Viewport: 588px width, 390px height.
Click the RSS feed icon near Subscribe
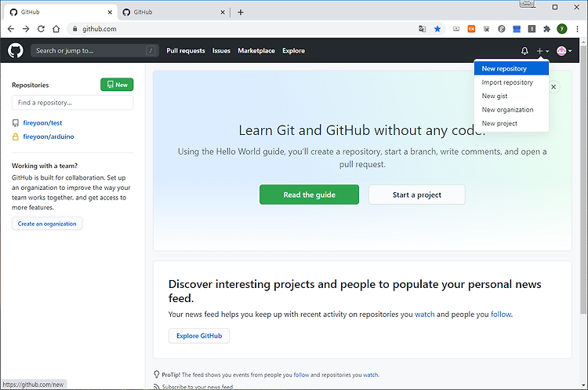click(156, 387)
